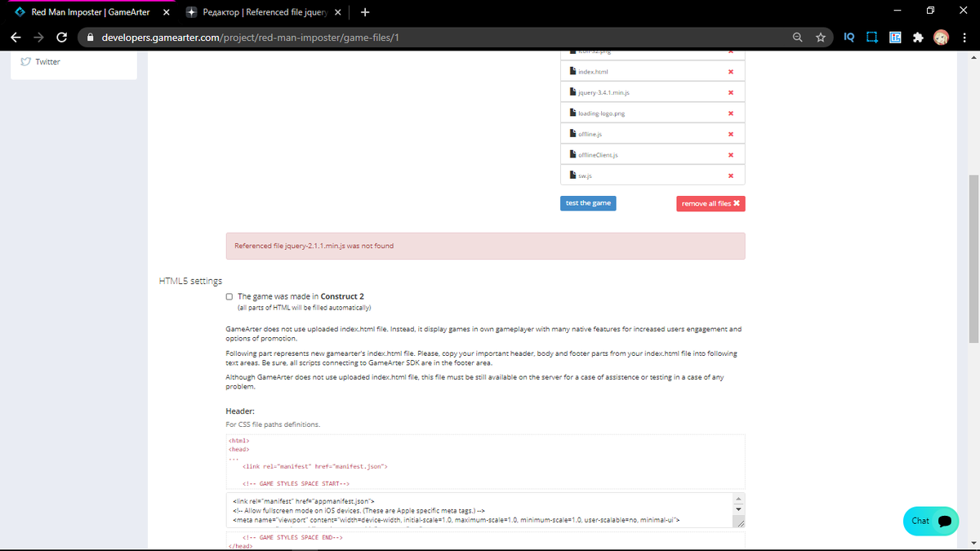Click the 'test the game' button
980x551 pixels.
pyautogui.click(x=588, y=202)
